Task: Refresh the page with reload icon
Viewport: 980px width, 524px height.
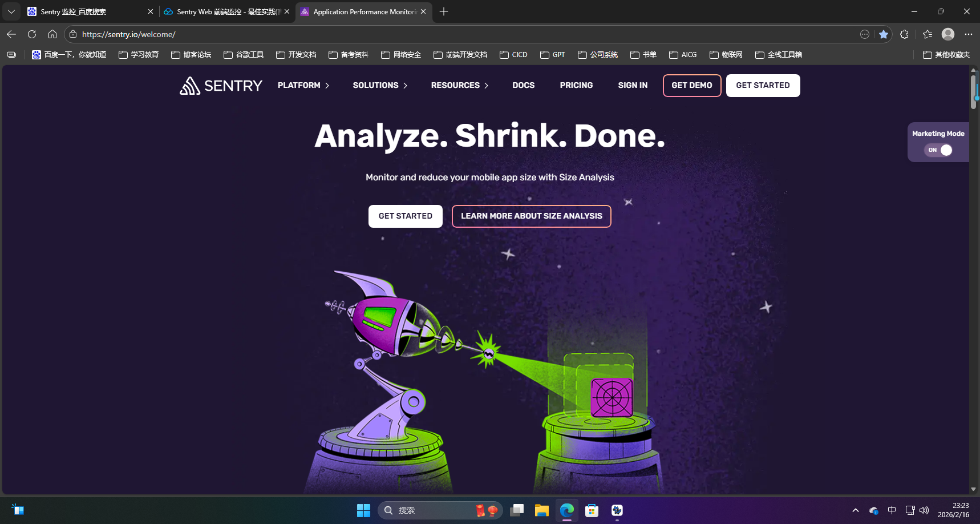Action: click(x=32, y=34)
